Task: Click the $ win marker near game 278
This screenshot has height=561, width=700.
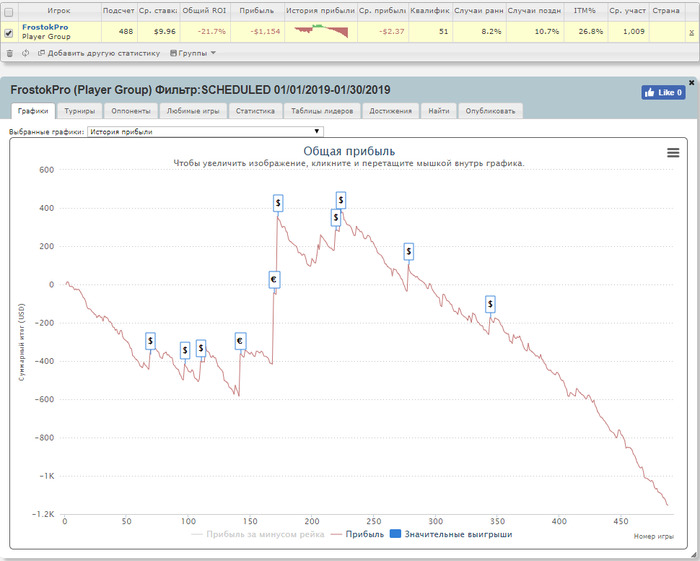Action: (408, 252)
